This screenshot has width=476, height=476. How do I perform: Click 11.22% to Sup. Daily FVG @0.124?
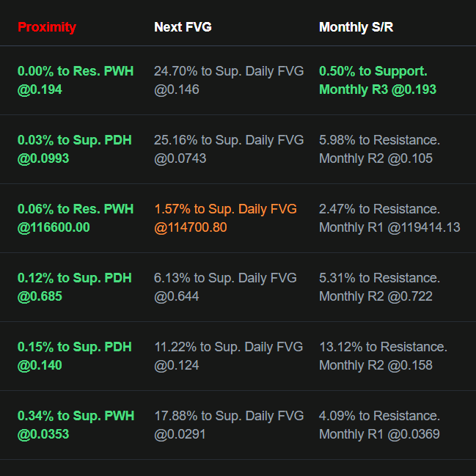[x=229, y=356]
